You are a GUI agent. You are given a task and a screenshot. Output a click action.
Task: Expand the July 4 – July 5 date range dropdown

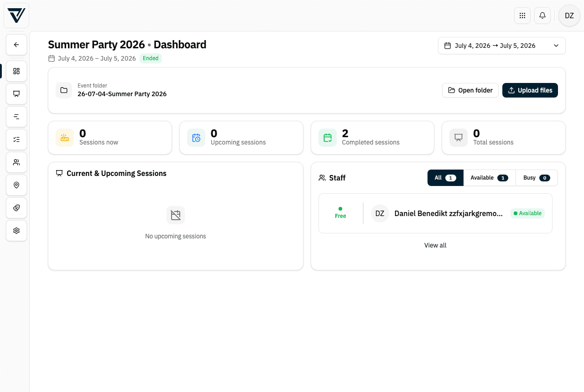point(502,46)
